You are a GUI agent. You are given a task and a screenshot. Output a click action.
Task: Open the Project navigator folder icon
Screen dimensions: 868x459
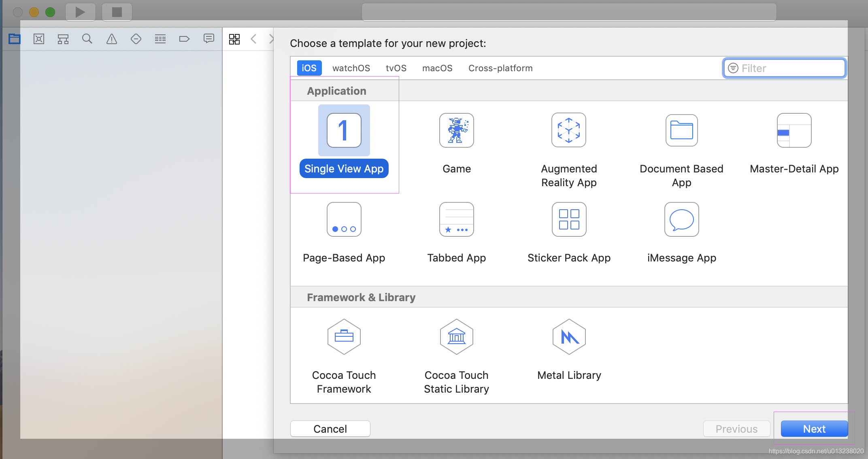pos(15,39)
